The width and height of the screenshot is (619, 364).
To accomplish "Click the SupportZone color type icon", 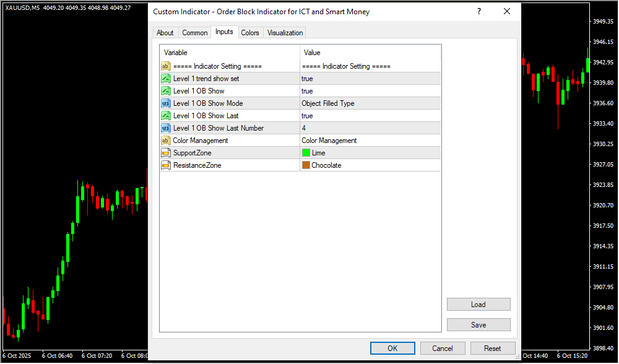I will point(166,153).
